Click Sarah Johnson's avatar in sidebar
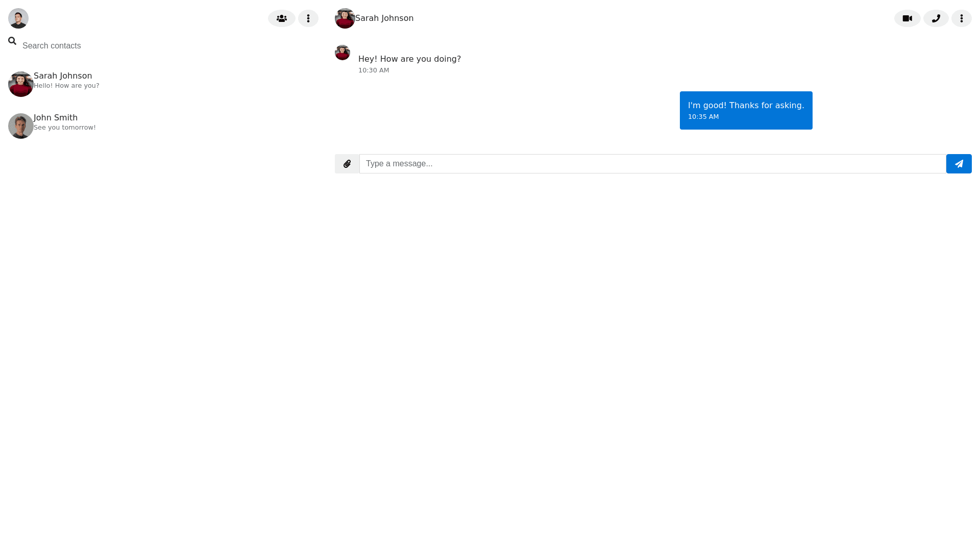The image size is (980, 551). [x=21, y=84]
